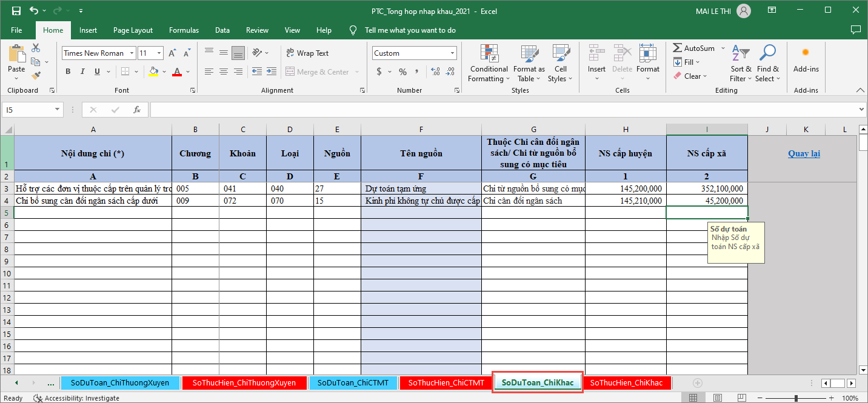Click Tell me what you want to do
The height and width of the screenshot is (403, 868).
coord(410,30)
